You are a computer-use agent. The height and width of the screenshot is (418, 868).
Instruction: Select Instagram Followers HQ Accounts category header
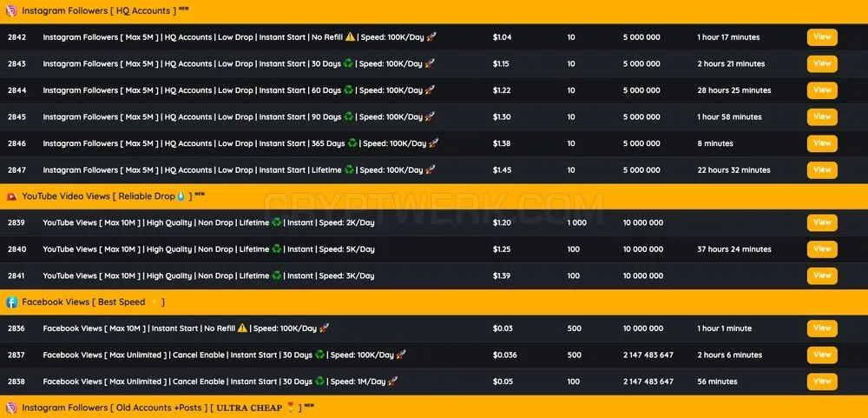pos(434,11)
